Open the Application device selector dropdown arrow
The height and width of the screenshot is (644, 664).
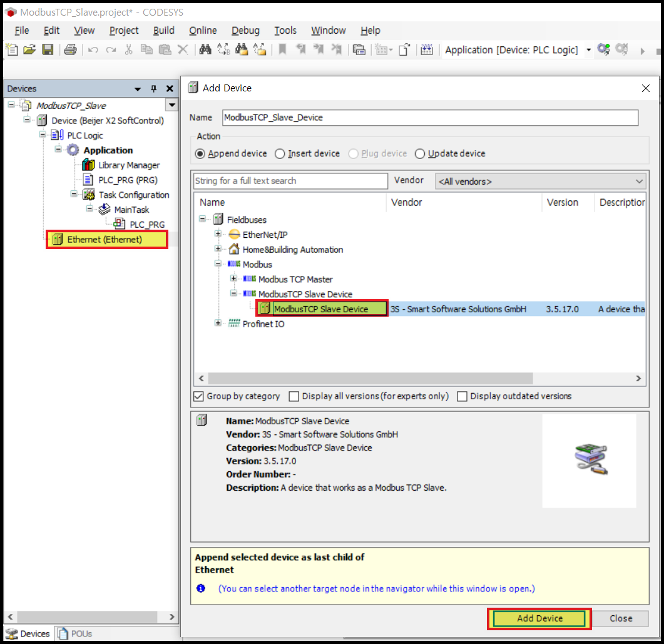tap(589, 50)
